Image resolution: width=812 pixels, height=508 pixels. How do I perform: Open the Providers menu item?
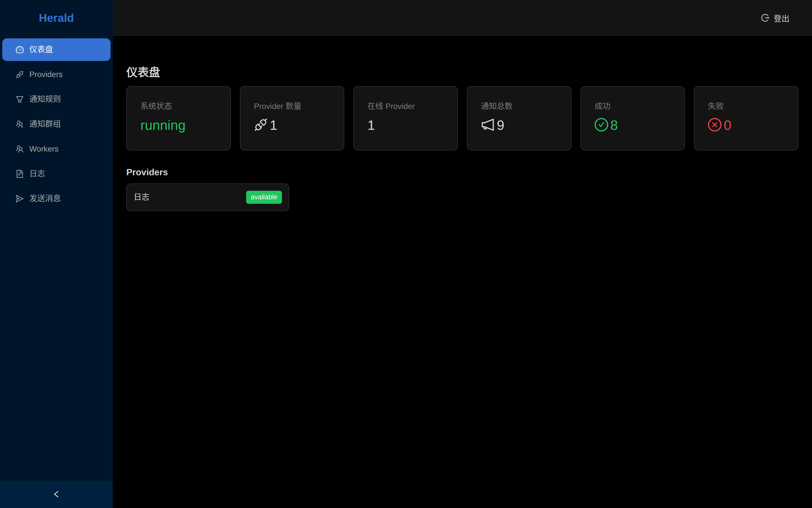(56, 75)
